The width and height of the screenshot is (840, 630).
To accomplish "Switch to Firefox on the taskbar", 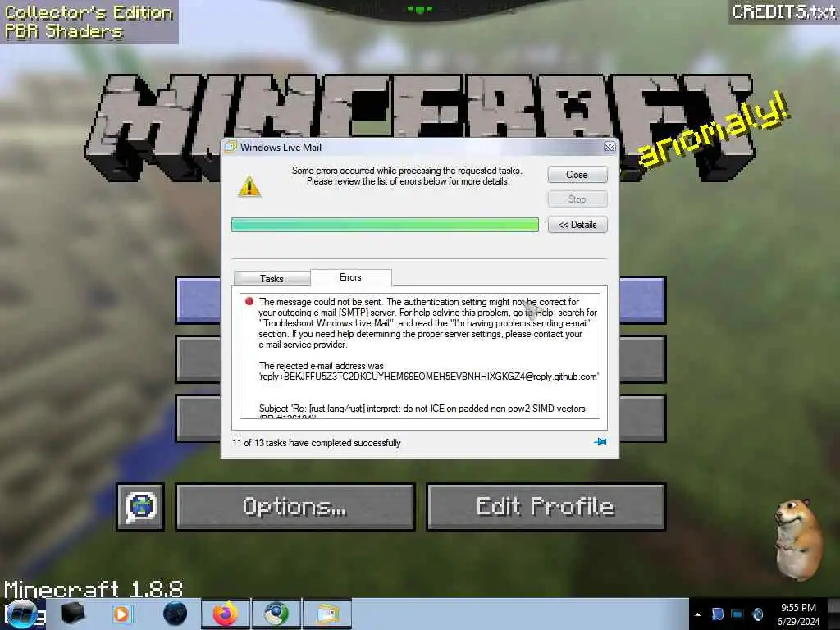I will tap(226, 614).
